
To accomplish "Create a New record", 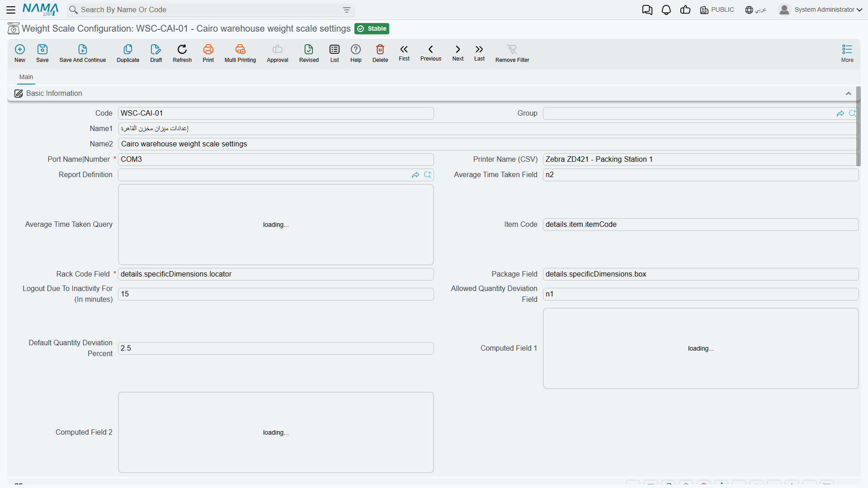I will (20, 53).
